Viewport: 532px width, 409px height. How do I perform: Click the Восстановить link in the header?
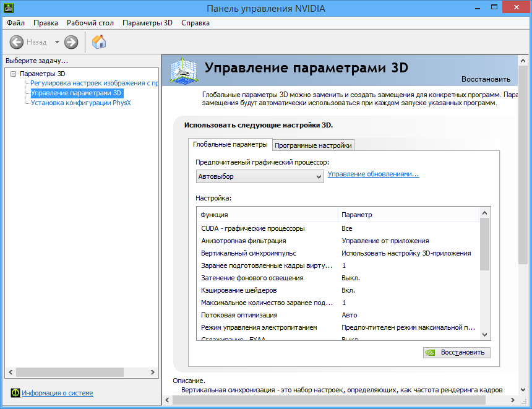(486, 79)
